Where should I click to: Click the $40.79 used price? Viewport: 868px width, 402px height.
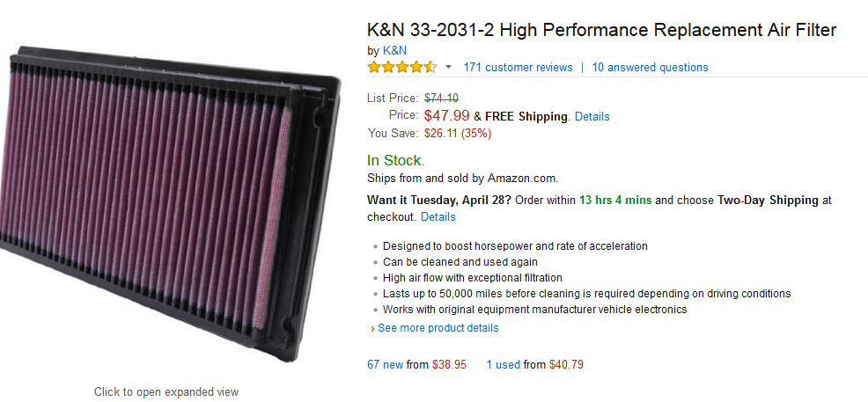tap(566, 364)
